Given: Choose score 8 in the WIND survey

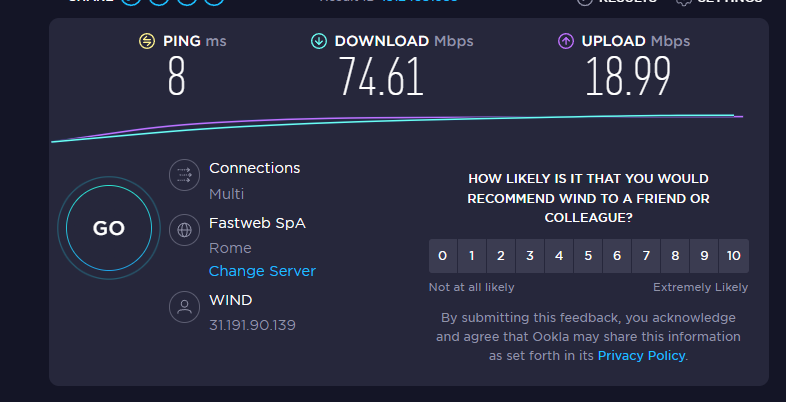Looking at the screenshot, I should click(675, 256).
